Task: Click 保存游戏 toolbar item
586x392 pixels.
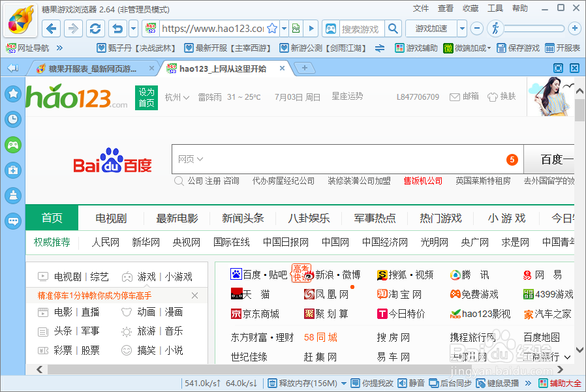Action: pos(518,48)
